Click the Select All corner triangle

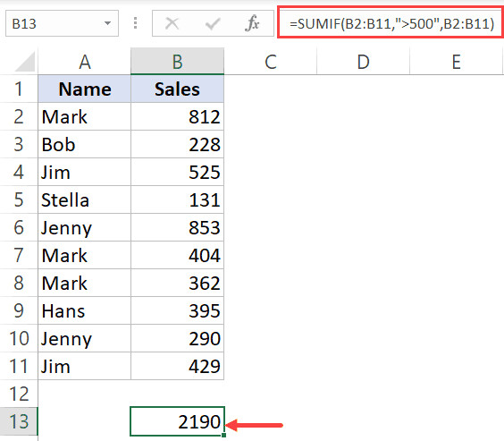25,61
